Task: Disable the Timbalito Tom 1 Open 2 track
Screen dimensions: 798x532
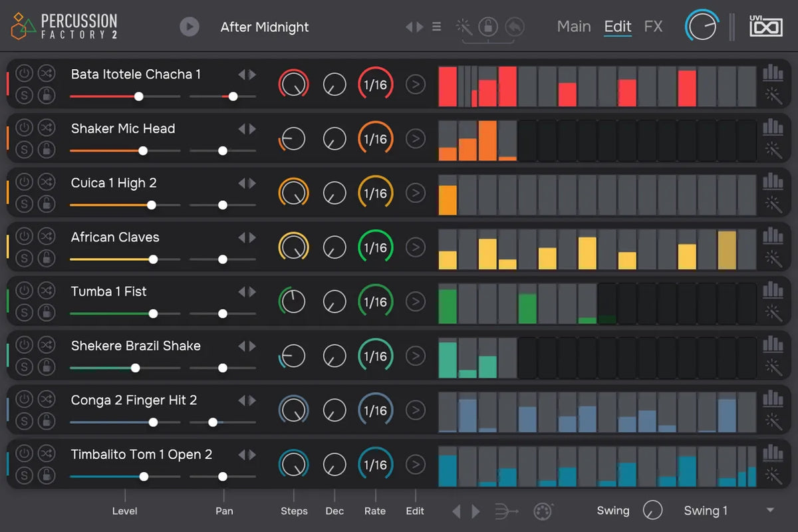Action: point(24,454)
